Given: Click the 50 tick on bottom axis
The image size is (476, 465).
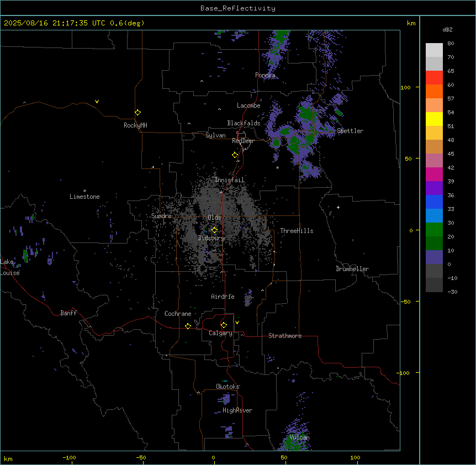Looking at the screenshot, I should pyautogui.click(x=284, y=457).
